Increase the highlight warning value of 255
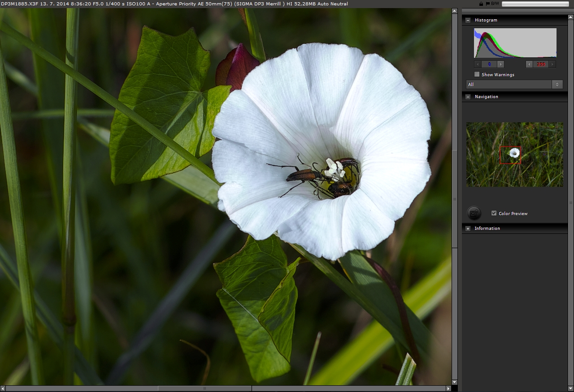Screen dimensions: 574x392 pyautogui.click(x=552, y=65)
